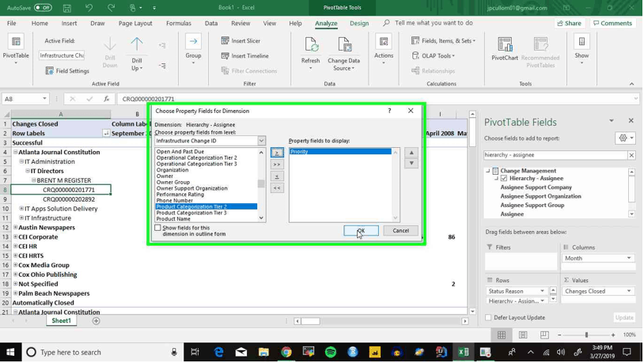Collapse Atlanta Journal Constitution row
Screen dimensions: 644x363
click(15, 152)
